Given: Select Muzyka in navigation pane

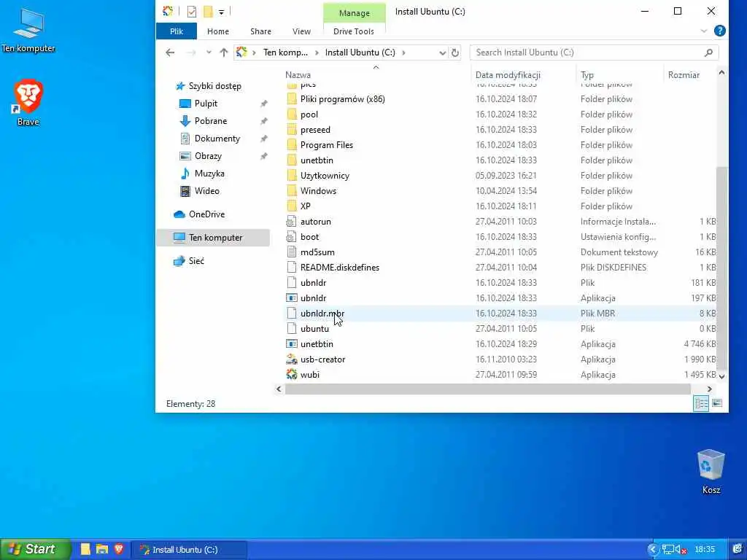Looking at the screenshot, I should click(209, 174).
